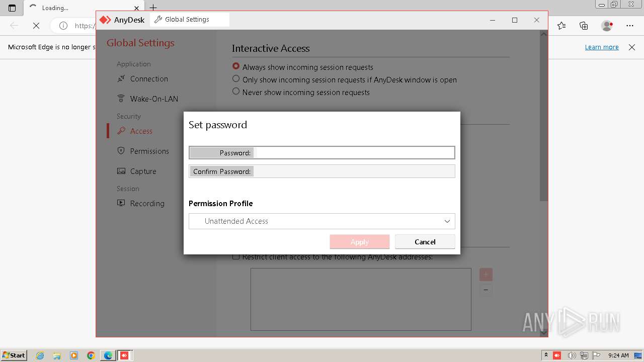Viewport: 644px width, 362px height.
Task: Stop loading page in Edge
Action: (36, 26)
